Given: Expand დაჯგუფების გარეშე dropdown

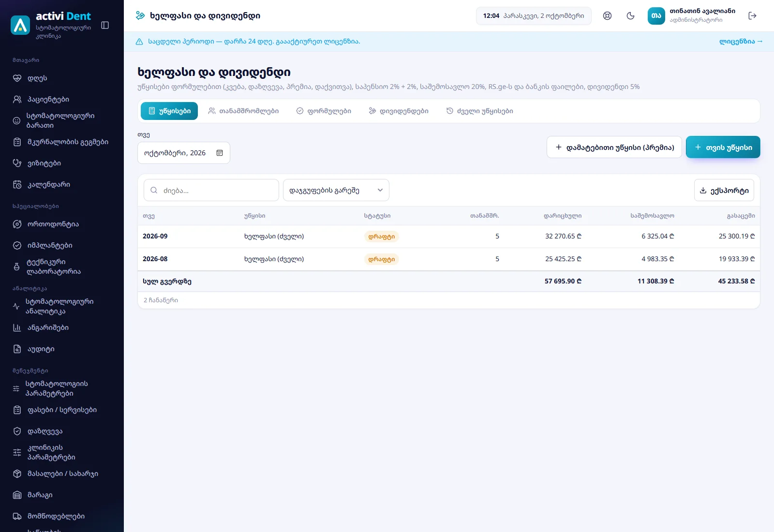Looking at the screenshot, I should [x=336, y=190].
